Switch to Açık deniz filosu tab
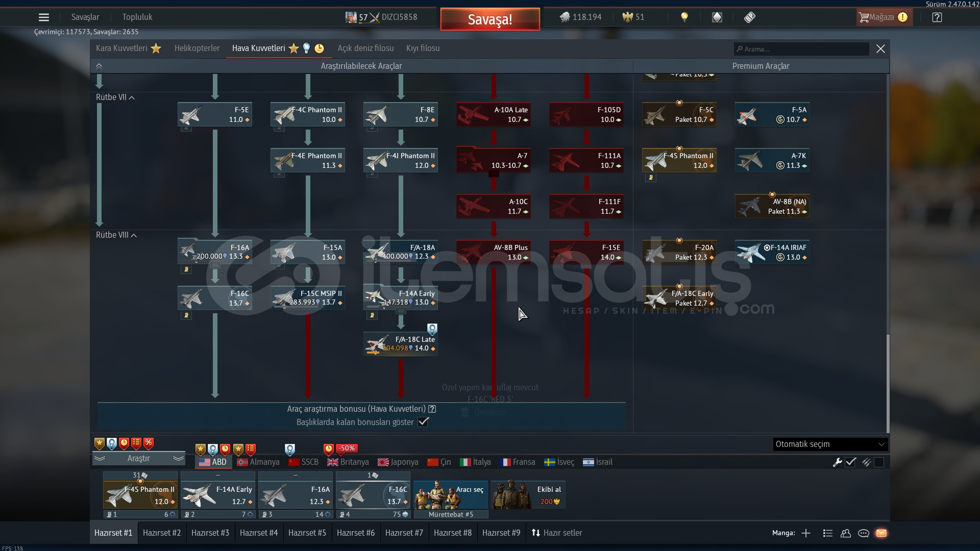The width and height of the screenshot is (980, 551). [x=365, y=48]
